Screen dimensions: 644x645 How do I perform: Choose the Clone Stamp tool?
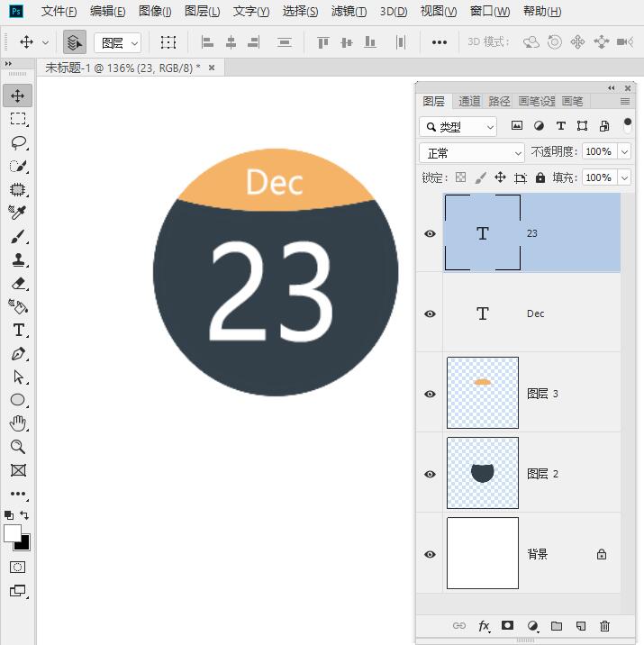(x=18, y=260)
